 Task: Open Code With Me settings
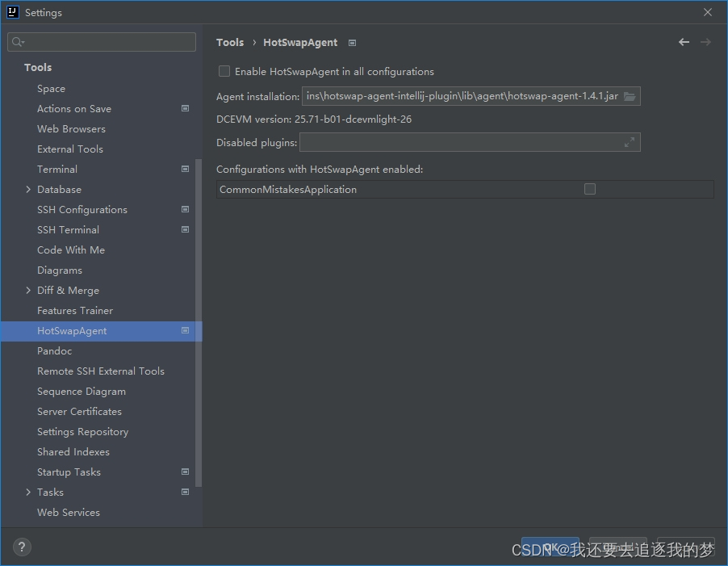(71, 250)
